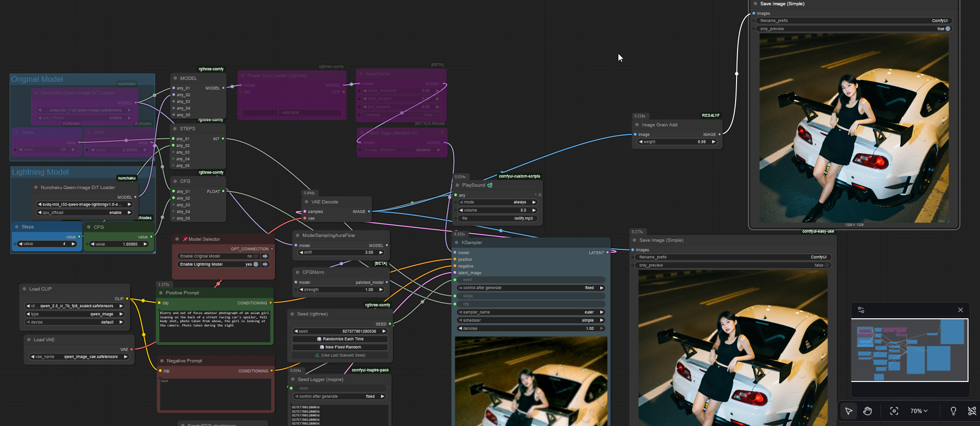Image resolution: width=980 pixels, height=426 pixels.
Task: Click the KSampler LATENT output dot
Action: pos(608,252)
